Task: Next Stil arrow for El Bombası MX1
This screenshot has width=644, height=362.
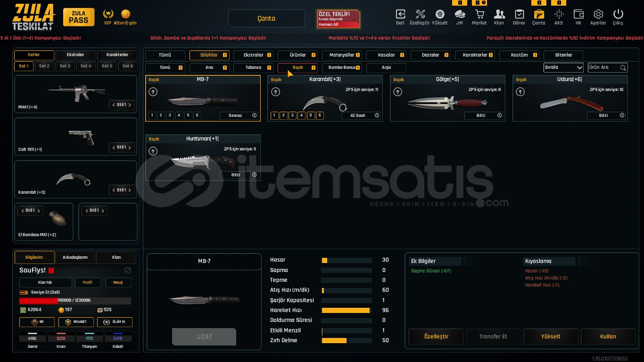Action: (x=38, y=211)
